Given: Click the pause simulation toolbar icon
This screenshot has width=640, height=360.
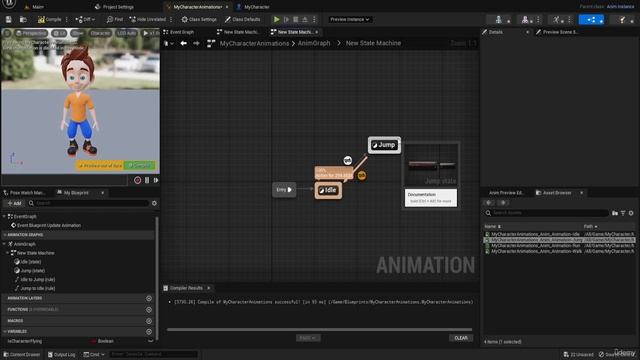Looking at the screenshot, I should tap(296, 19).
